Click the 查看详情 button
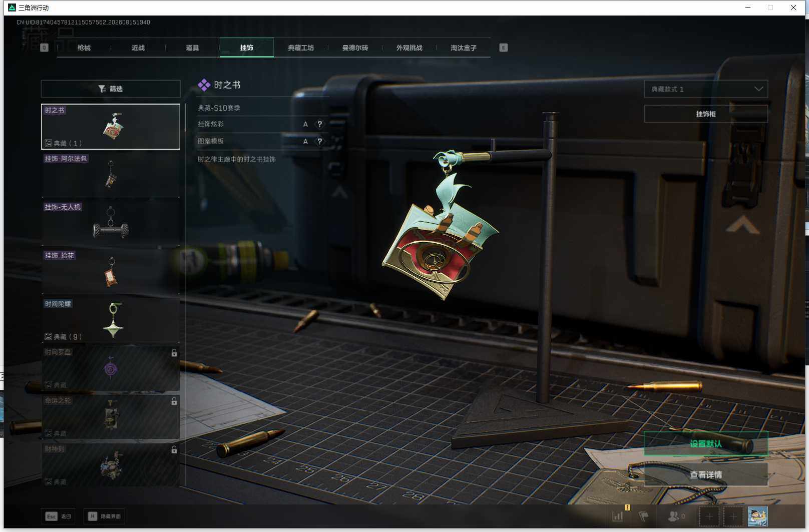The width and height of the screenshot is (809, 532). 706,474
